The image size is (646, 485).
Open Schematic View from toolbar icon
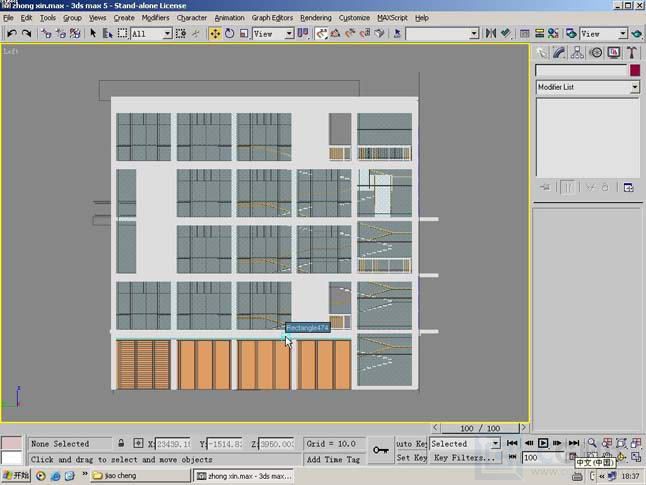[539, 33]
